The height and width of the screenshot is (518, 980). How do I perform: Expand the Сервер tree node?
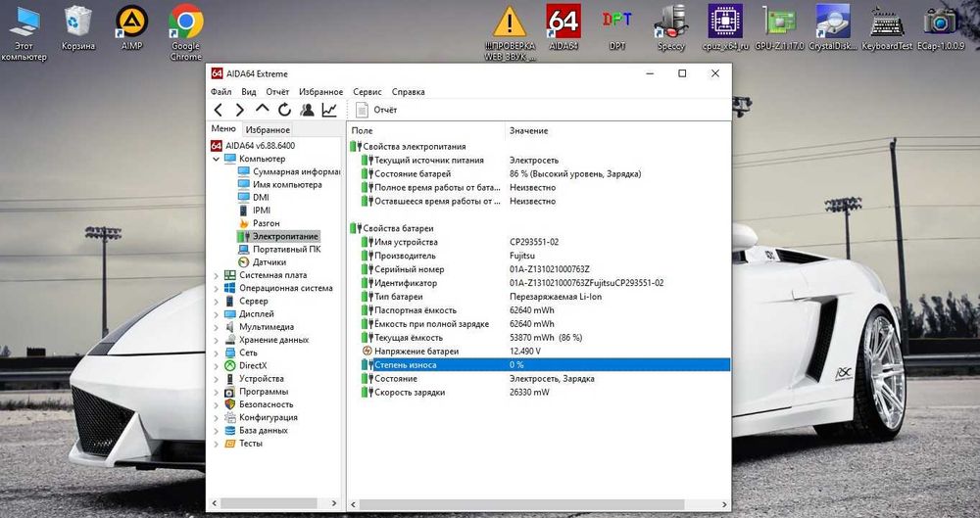coord(217,302)
